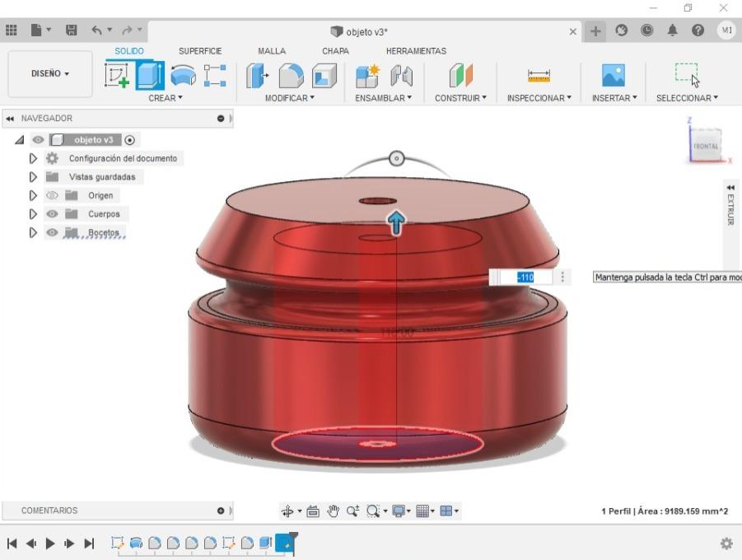Open the MI user profile avatar
The image size is (742, 560).
click(x=726, y=30)
